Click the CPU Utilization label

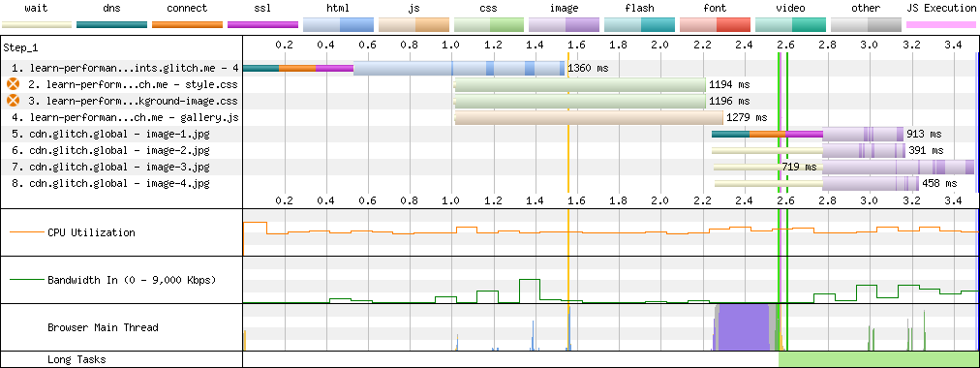(91, 232)
